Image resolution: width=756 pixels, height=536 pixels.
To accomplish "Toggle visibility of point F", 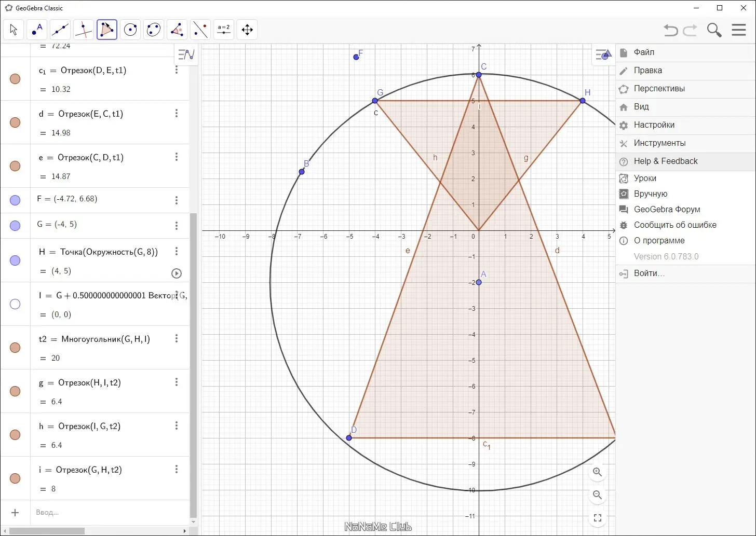I will tap(15, 200).
